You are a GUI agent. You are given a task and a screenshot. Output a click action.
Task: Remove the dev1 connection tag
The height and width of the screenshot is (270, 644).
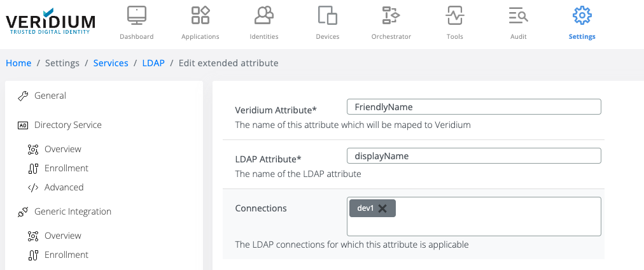(x=382, y=208)
